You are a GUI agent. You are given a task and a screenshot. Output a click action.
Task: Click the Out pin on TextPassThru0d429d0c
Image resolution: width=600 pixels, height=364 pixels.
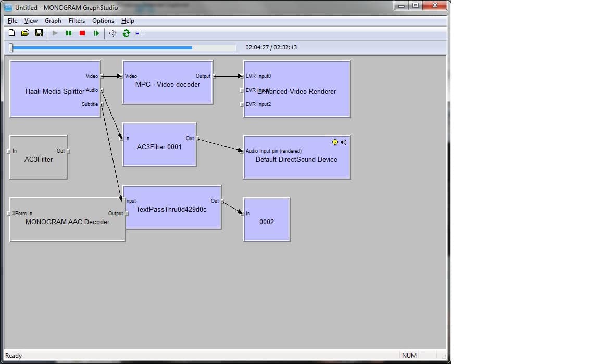(223, 200)
